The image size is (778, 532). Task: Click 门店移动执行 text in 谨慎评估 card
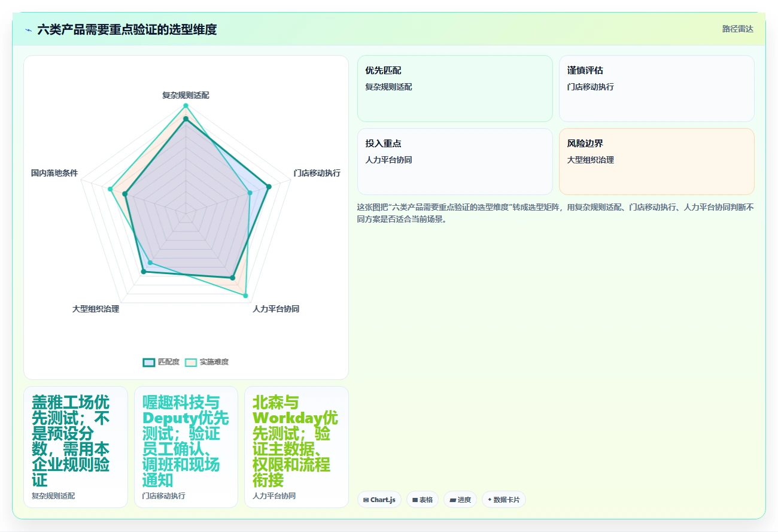[590, 87]
